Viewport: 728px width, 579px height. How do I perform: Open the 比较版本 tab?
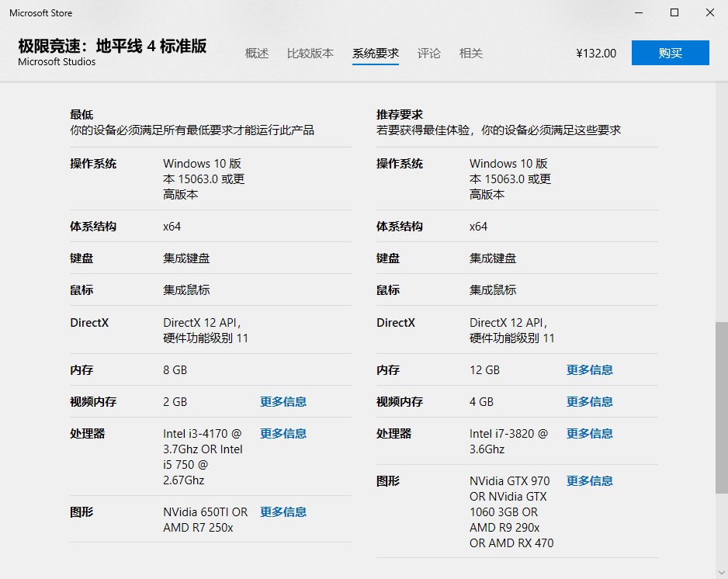(310, 54)
